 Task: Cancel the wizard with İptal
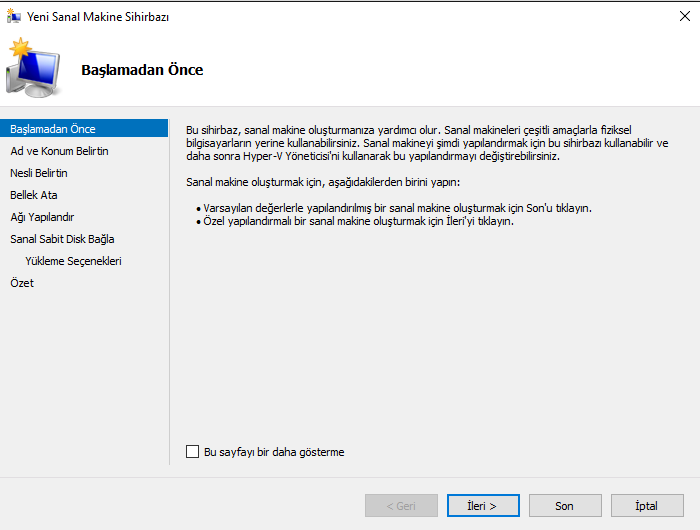[x=647, y=505]
